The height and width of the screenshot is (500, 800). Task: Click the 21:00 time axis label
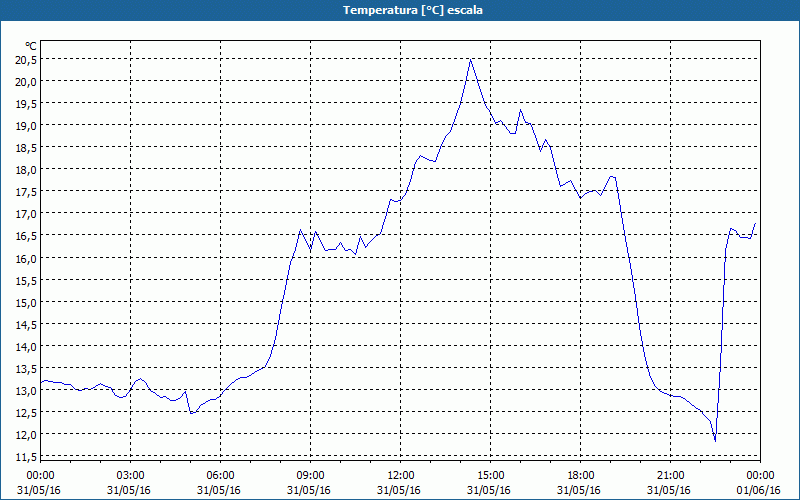point(670,476)
